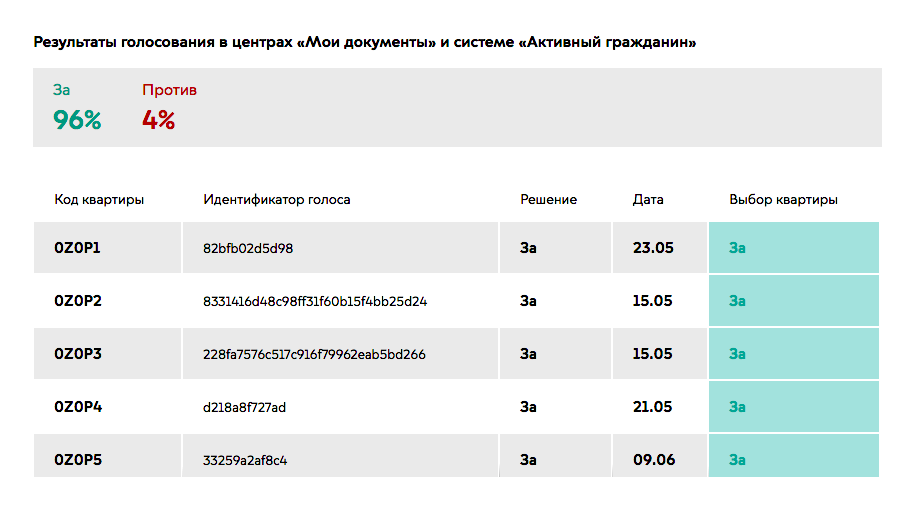Select apartment code 0Z0P4
The image size is (914, 511).
pyautogui.click(x=78, y=407)
